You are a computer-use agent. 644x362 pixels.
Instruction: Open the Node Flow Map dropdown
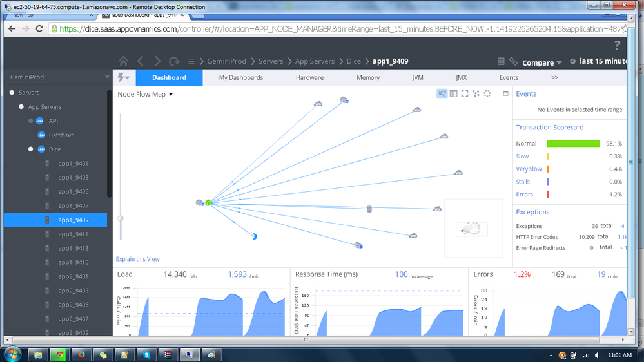(145, 95)
